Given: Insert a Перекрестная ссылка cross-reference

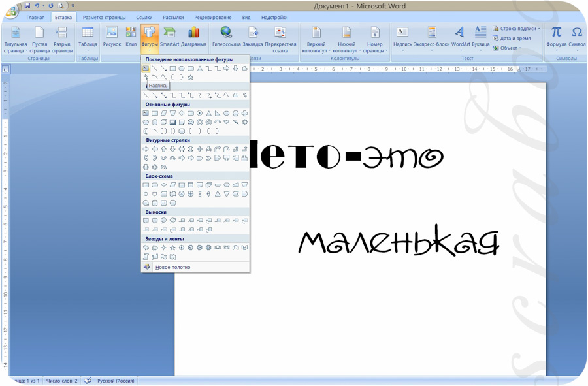Looking at the screenshot, I should pyautogui.click(x=280, y=39).
